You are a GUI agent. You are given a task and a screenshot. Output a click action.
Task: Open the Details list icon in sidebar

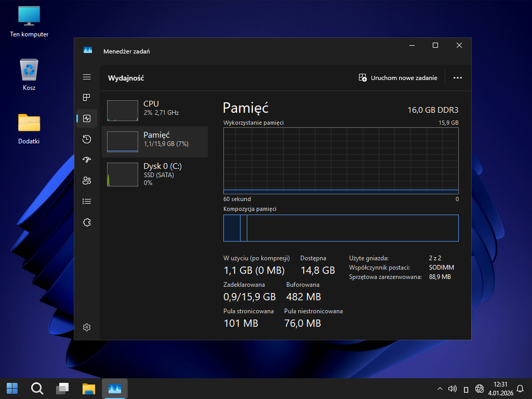click(x=87, y=202)
